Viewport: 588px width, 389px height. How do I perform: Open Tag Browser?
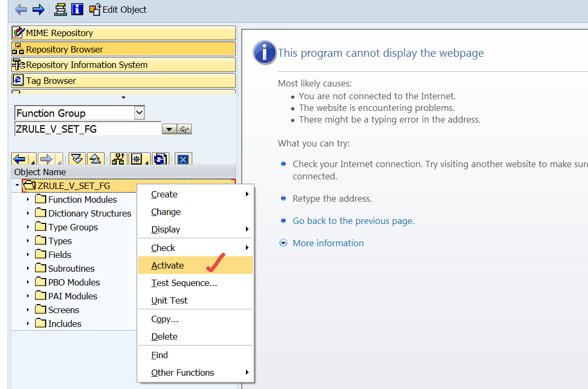click(123, 81)
